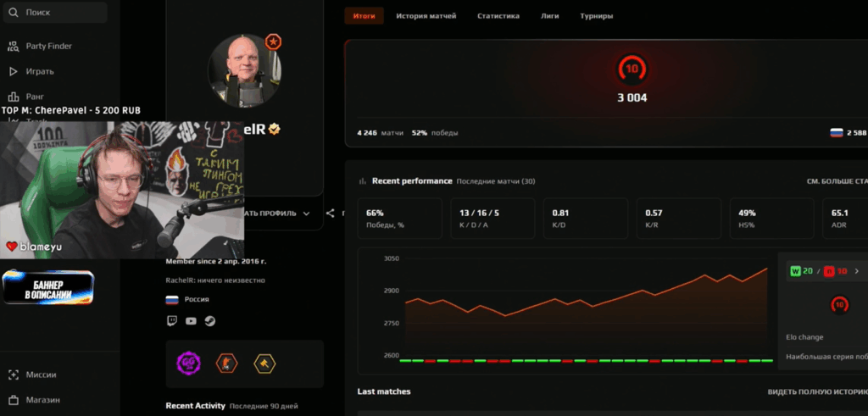
Task: Open the player's Steam profile icon
Action: coord(209,321)
